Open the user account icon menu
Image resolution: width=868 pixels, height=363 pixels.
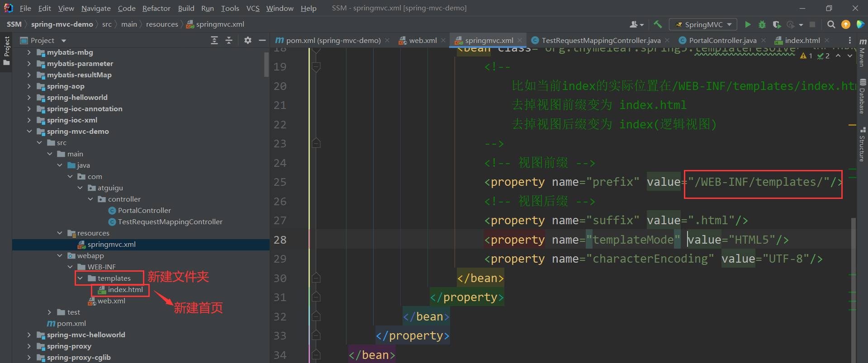click(636, 24)
